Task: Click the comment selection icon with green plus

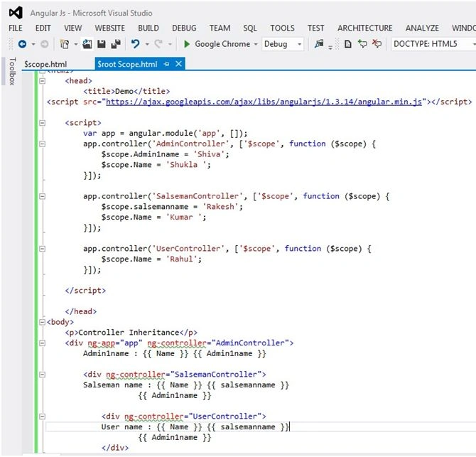Action: point(362,44)
